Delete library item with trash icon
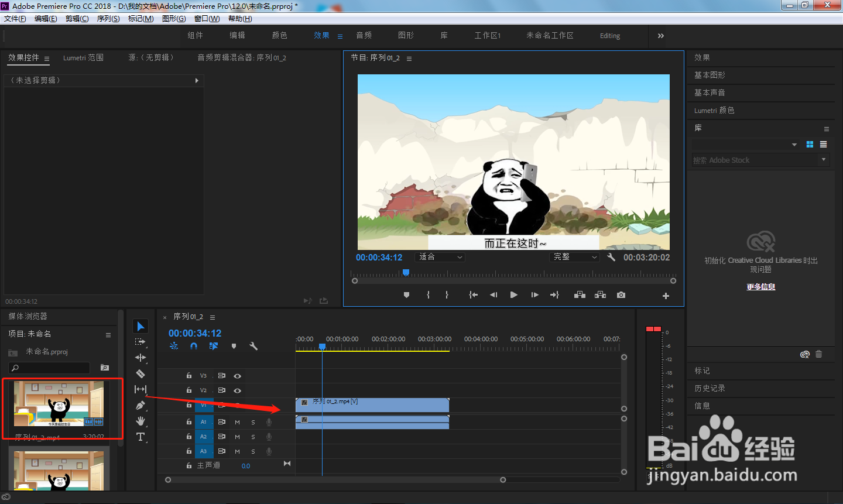The height and width of the screenshot is (504, 843). 818,354
